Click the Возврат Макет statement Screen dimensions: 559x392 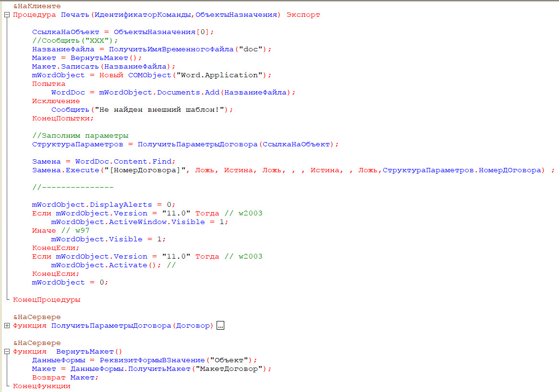pyautogui.click(x=65, y=378)
